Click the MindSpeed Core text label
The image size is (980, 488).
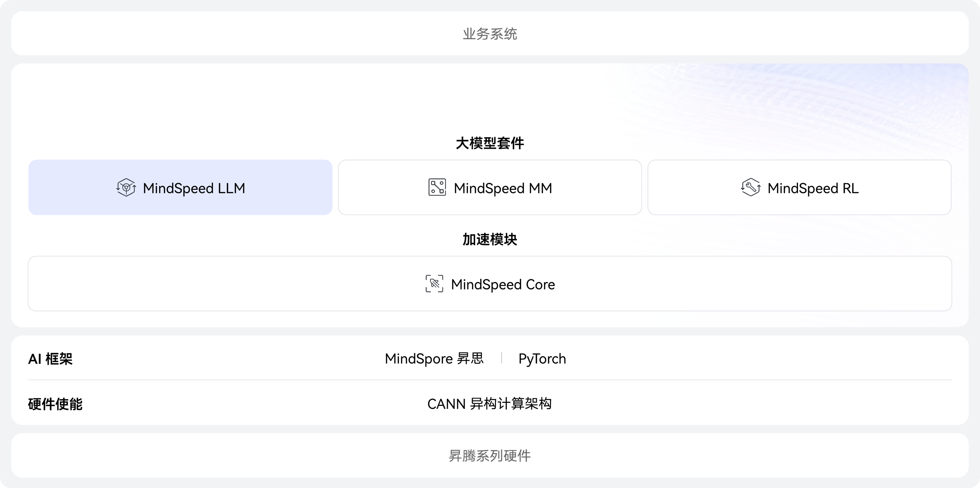[x=503, y=285]
